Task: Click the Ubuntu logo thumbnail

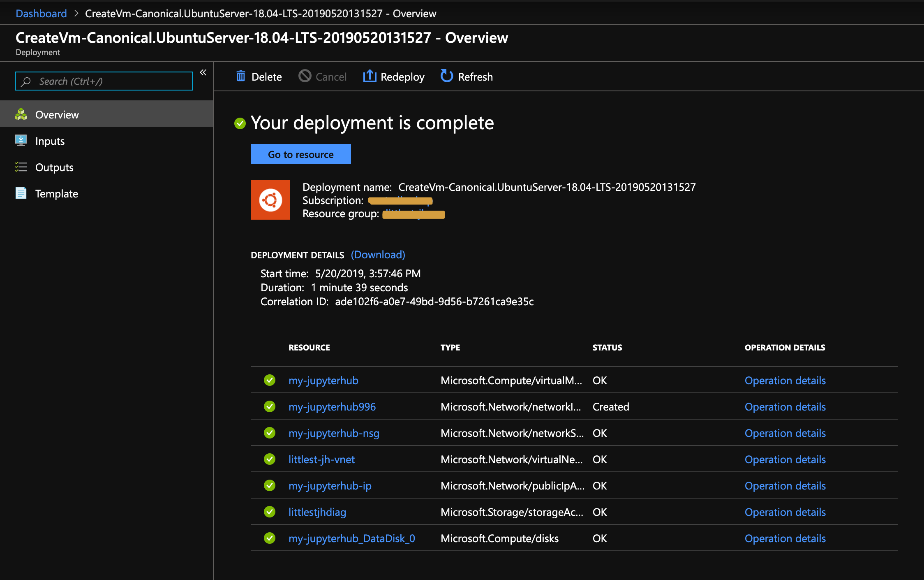Action: [x=270, y=200]
